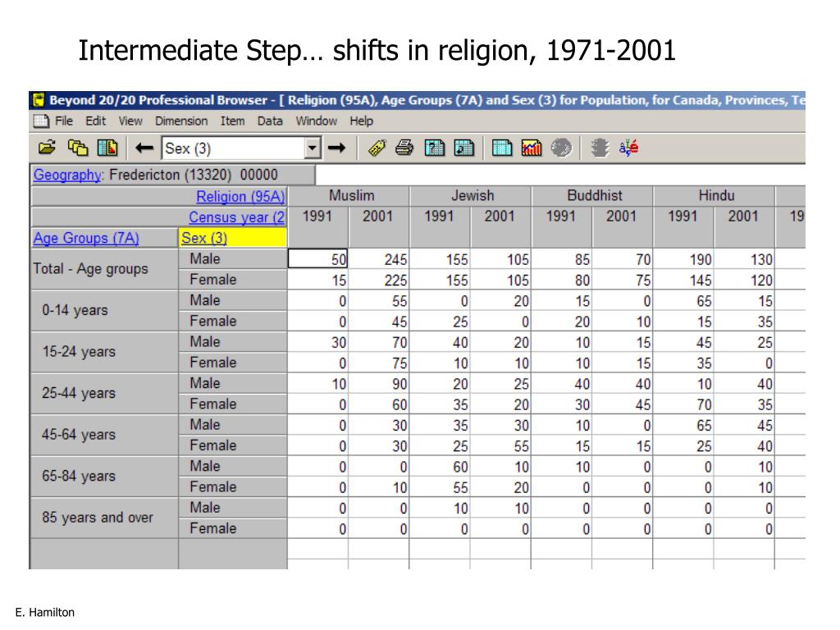This screenshot has width=840, height=630.
Task: Click cell value 225 in Female total row
Action: click(x=379, y=281)
